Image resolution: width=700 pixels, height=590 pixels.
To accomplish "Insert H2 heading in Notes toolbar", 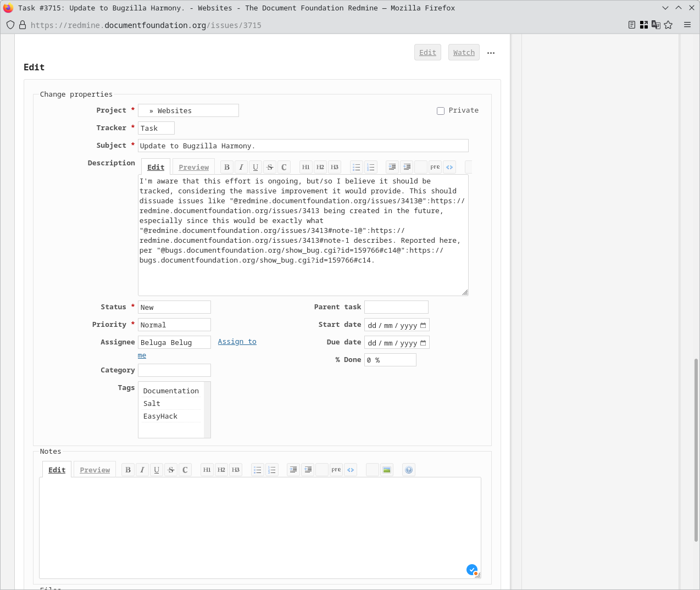I will (x=221, y=470).
